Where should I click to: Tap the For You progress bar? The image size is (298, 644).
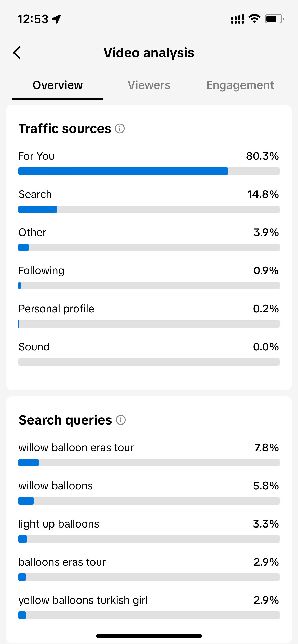(149, 171)
